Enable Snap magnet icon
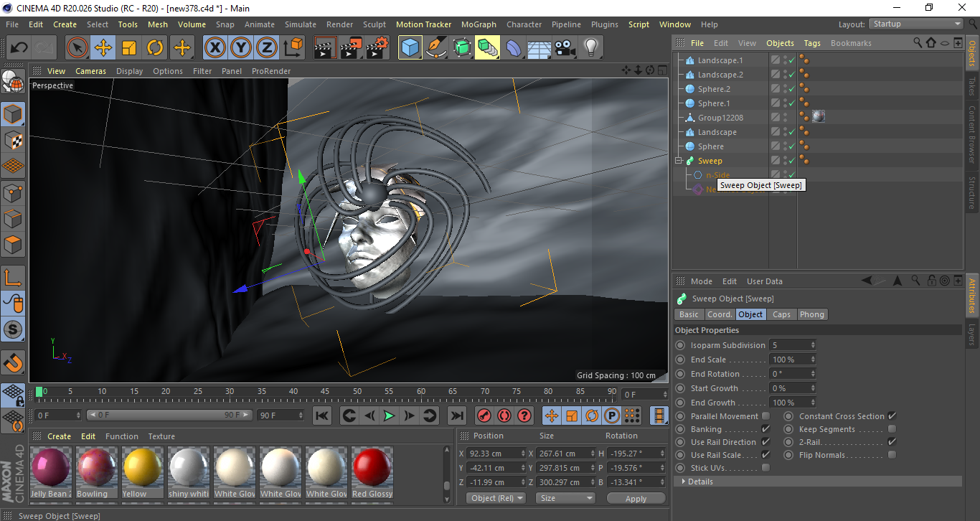 click(14, 362)
